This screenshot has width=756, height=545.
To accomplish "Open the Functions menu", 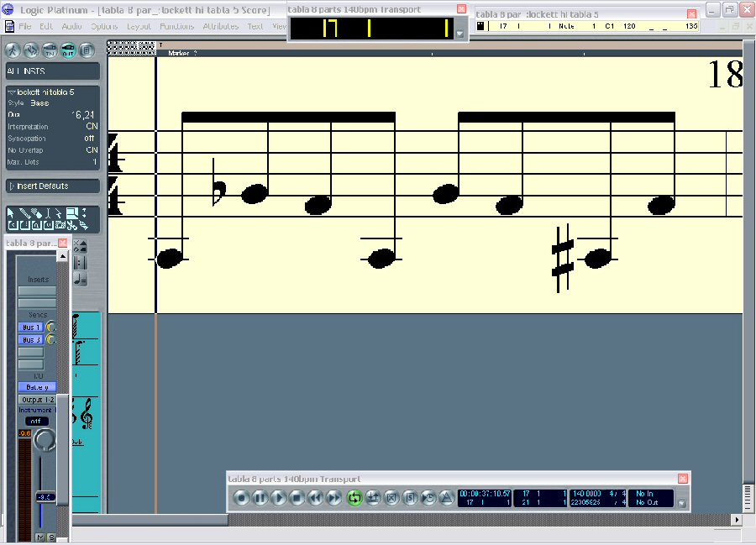I will (176, 26).
